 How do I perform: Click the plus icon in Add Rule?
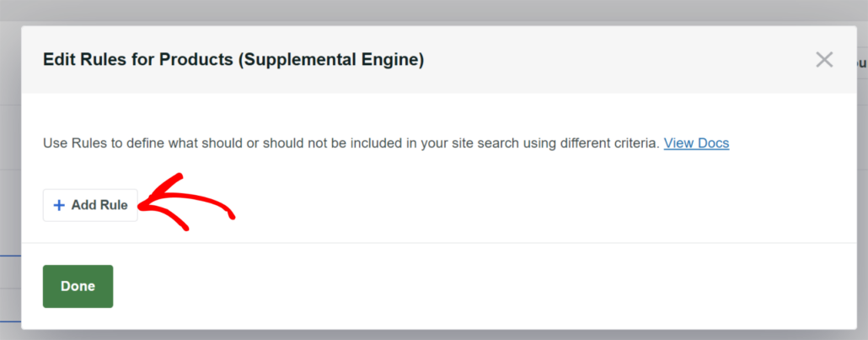tap(59, 205)
